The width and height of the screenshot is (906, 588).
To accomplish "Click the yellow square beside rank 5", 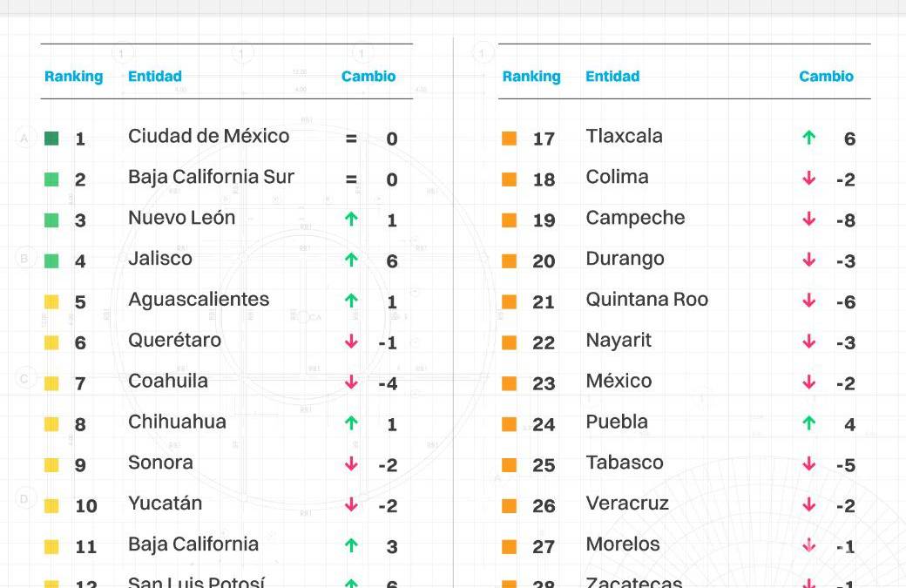I will tap(51, 301).
